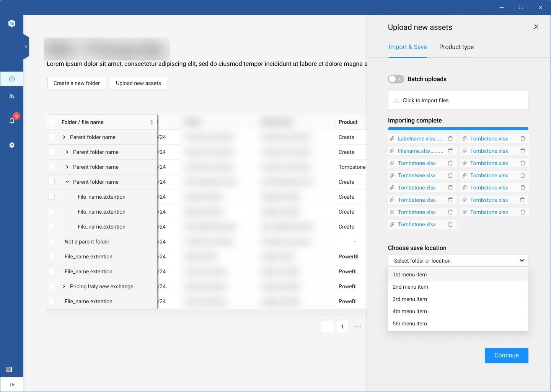
Task: Expand sidebar with the chevron handle
Action: [26, 47]
